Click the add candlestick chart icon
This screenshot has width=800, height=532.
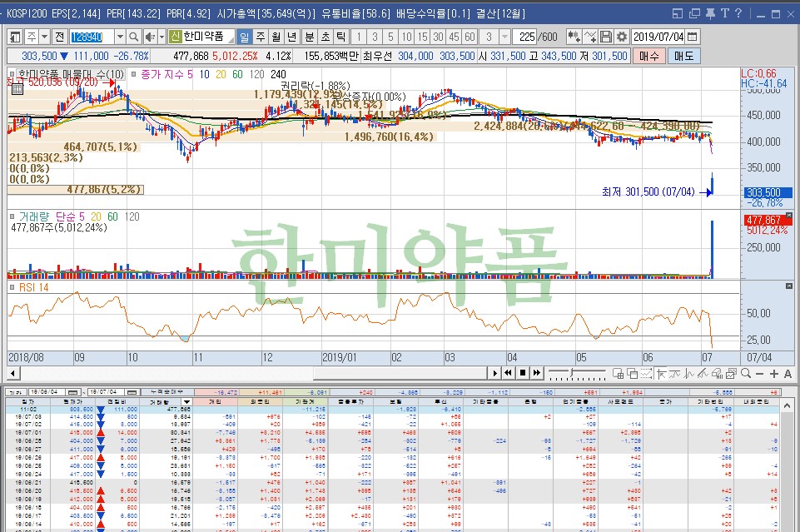tap(574, 37)
